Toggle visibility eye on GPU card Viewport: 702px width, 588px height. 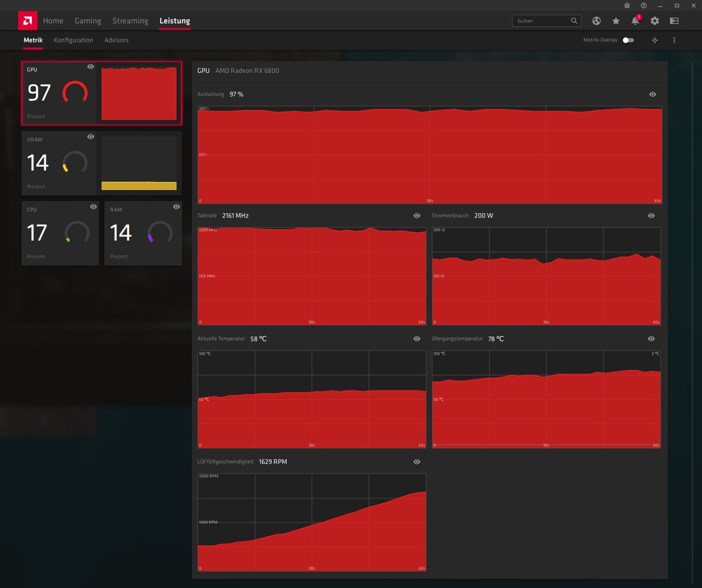91,67
